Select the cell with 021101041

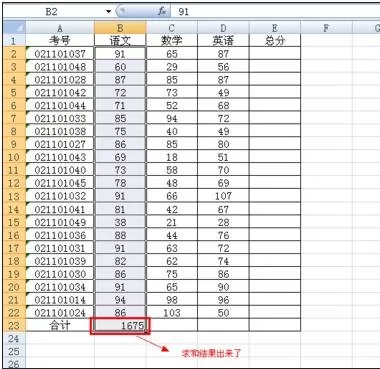click(x=60, y=209)
